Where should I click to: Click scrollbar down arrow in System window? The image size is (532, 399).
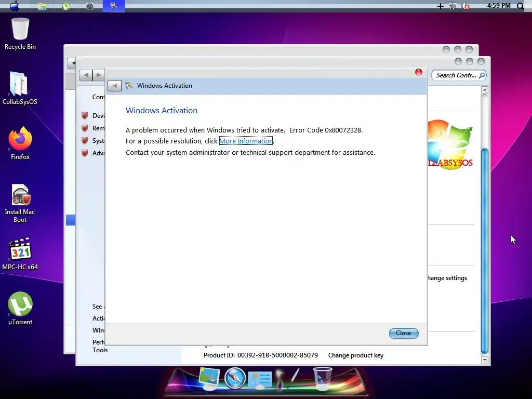(485, 360)
